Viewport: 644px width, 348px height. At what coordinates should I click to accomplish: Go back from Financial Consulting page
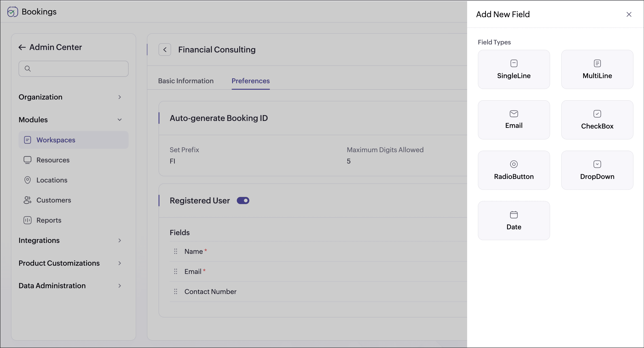(165, 50)
